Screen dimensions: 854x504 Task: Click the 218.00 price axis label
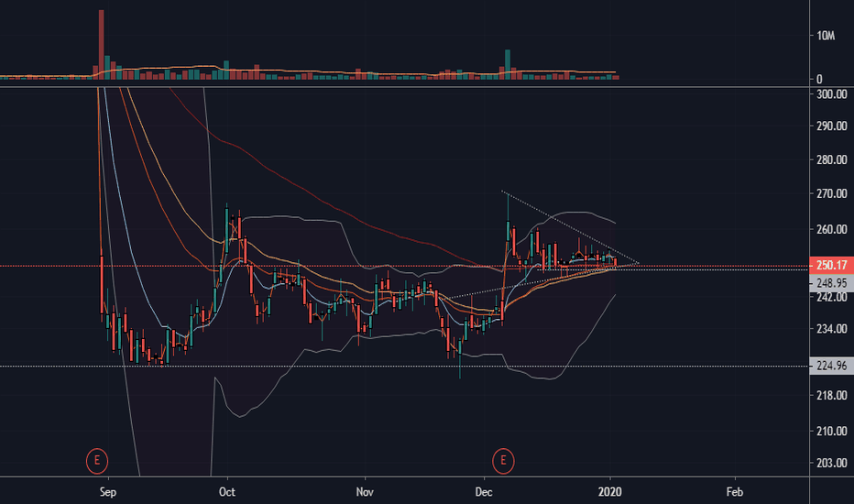tap(832, 395)
